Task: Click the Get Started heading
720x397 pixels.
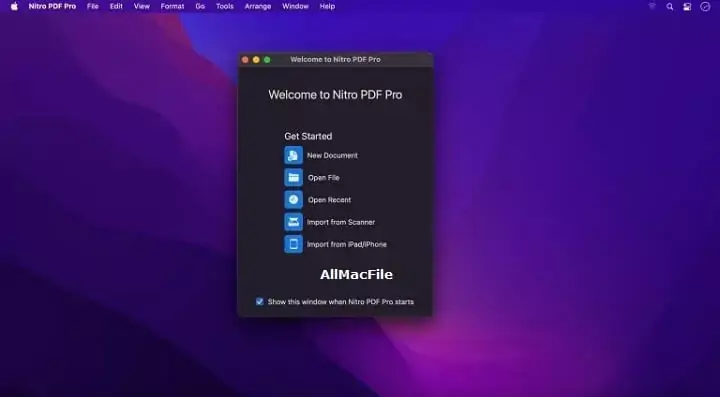Action: pos(308,136)
